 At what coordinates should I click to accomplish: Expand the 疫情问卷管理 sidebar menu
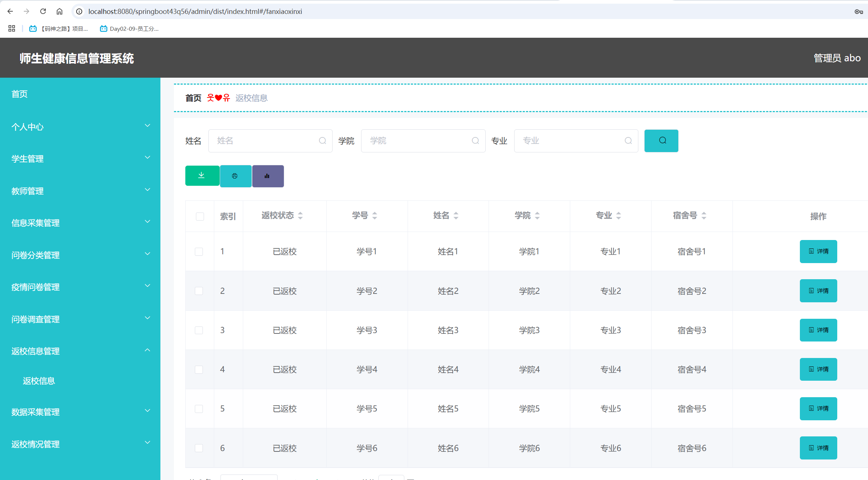click(35, 287)
